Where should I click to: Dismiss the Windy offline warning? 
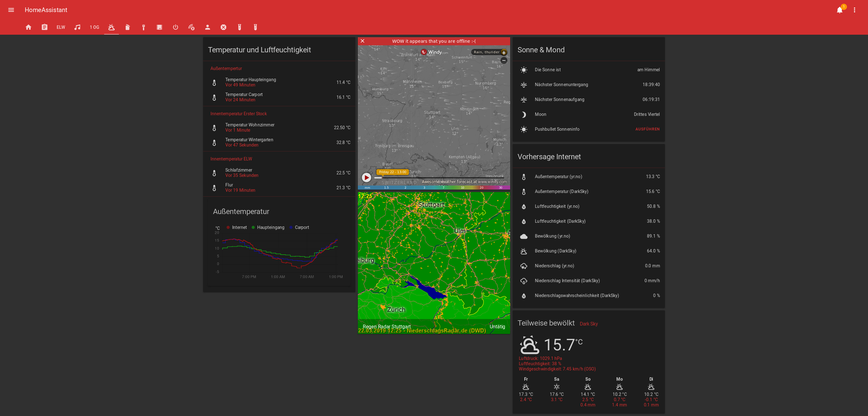point(362,41)
